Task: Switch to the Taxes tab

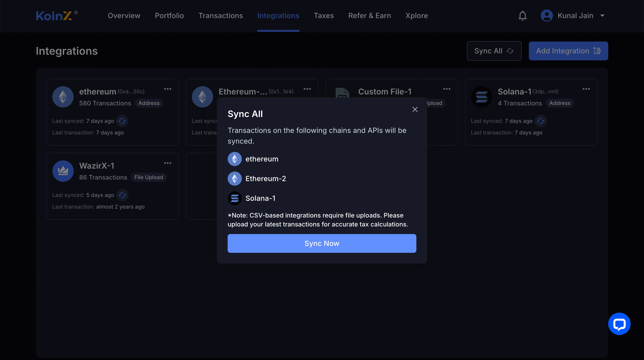Action: (324, 16)
